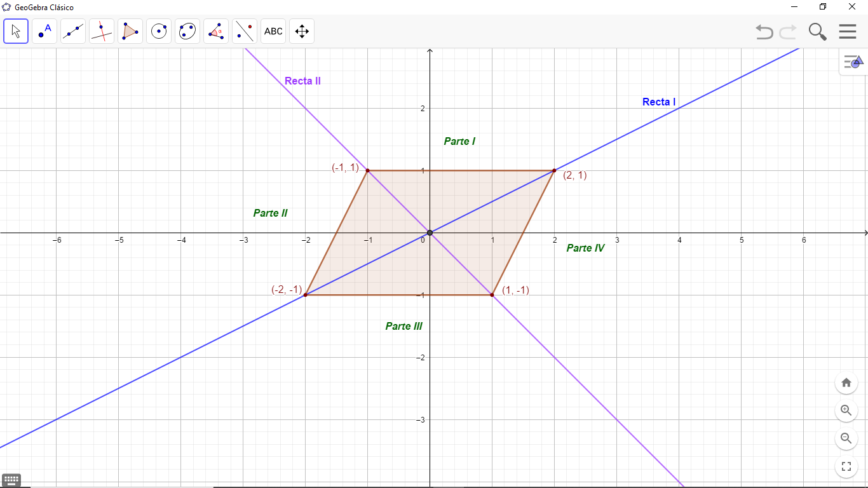Zoom in on the graphics view
Screen dimensions: 868x488
[846, 410]
